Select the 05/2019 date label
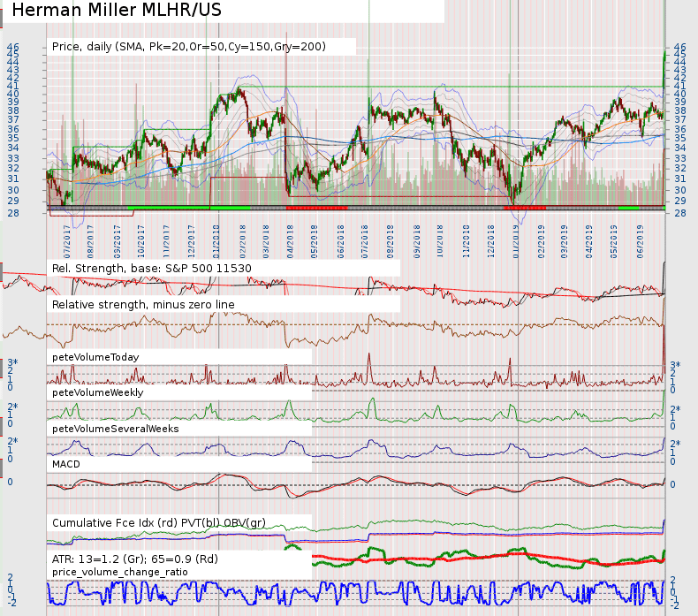This screenshot has height=616, width=698. [x=613, y=241]
